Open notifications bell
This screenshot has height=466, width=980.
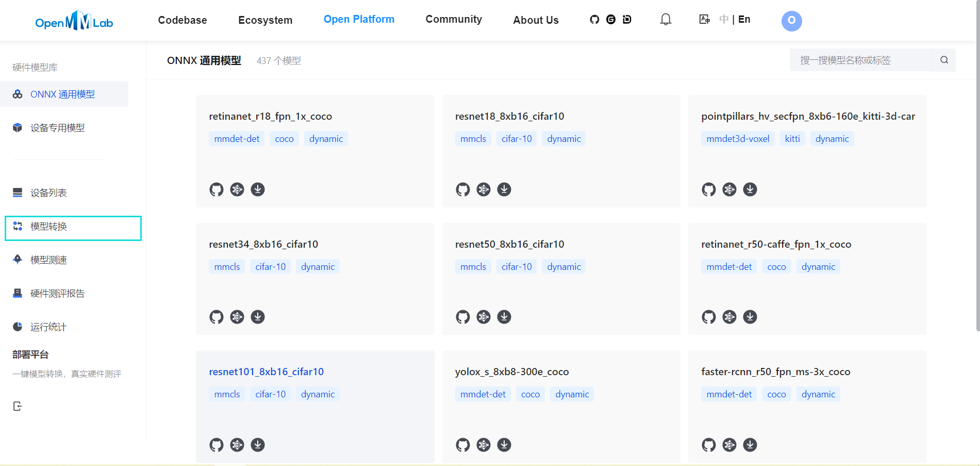666,20
